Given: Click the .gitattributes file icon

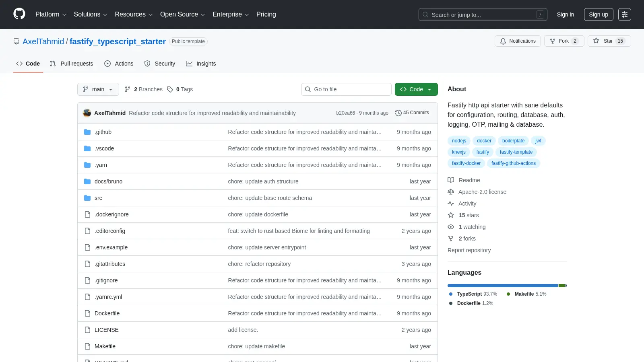Looking at the screenshot, I should 87,264.
